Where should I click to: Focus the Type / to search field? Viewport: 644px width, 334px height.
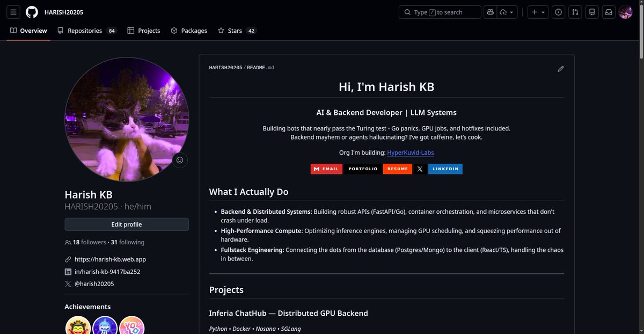(x=440, y=12)
